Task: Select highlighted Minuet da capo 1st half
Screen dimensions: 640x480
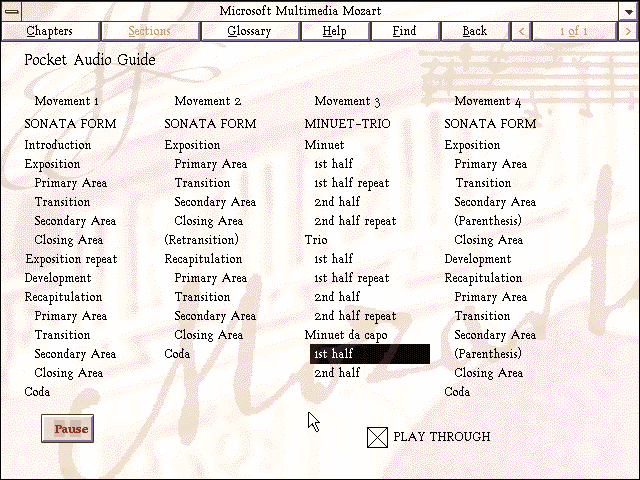Action: point(370,354)
